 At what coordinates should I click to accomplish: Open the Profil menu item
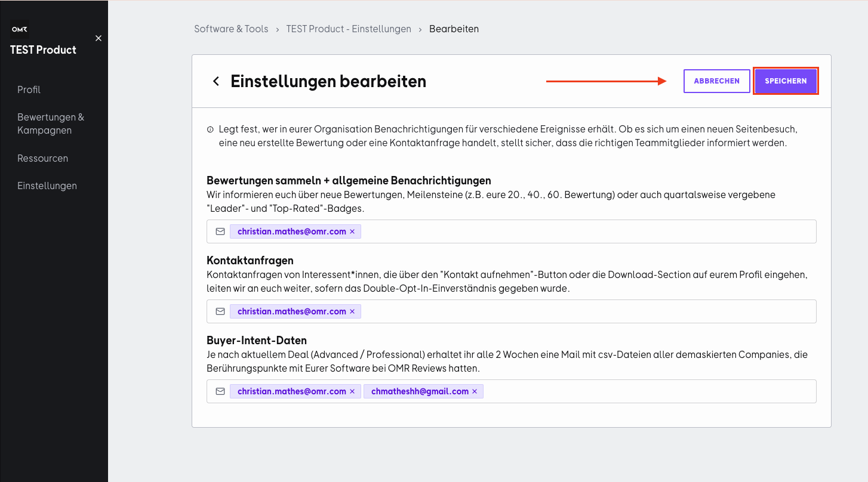click(29, 89)
